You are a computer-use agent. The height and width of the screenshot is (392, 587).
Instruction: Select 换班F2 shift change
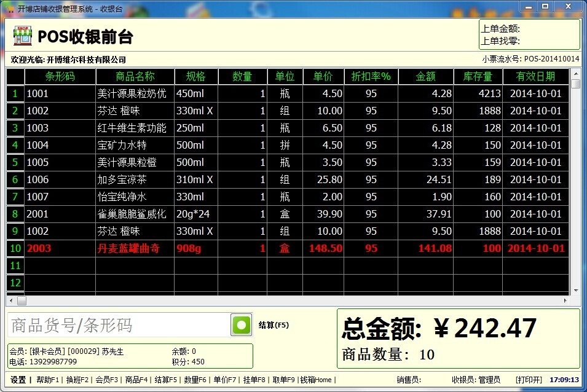click(77, 380)
